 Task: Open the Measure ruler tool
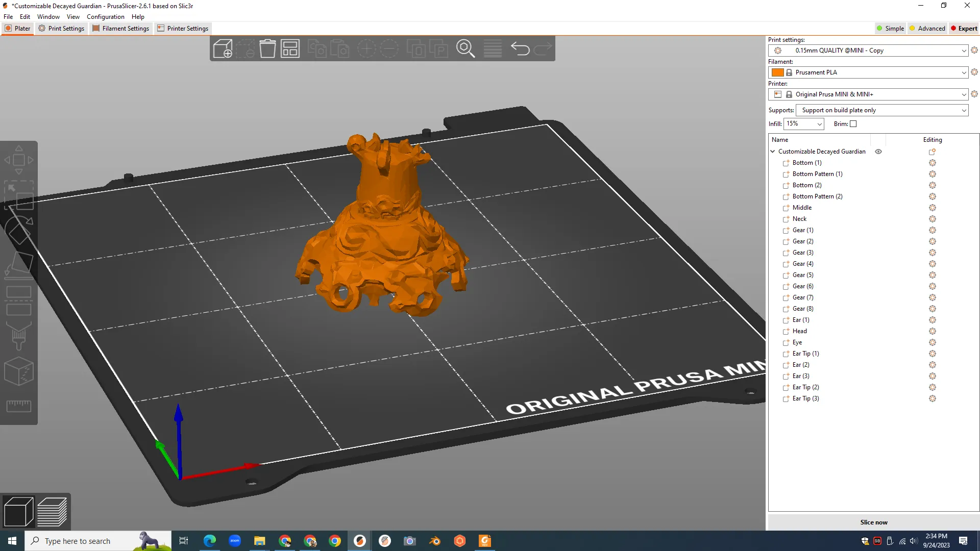[x=19, y=406]
